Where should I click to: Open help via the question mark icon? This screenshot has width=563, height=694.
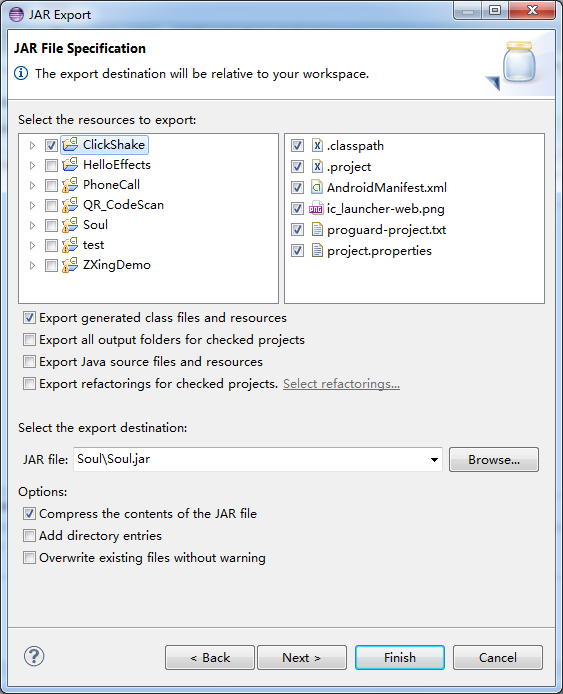click(x=34, y=656)
